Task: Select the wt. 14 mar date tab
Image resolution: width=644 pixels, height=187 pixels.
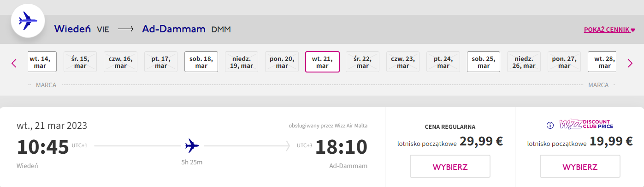Action: pos(41,62)
